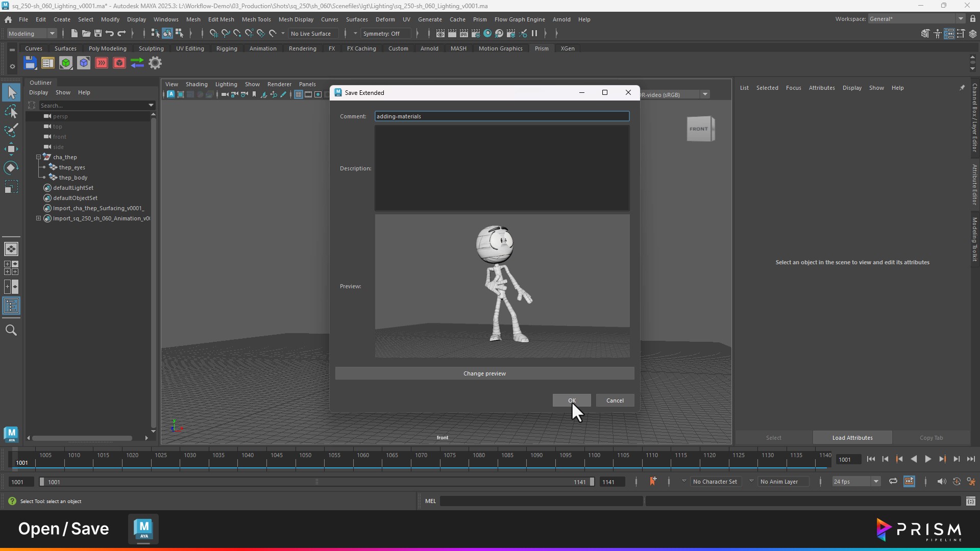Open the Outliner search filter dropdown arrow
This screenshot has height=551, width=980.
(x=151, y=105)
